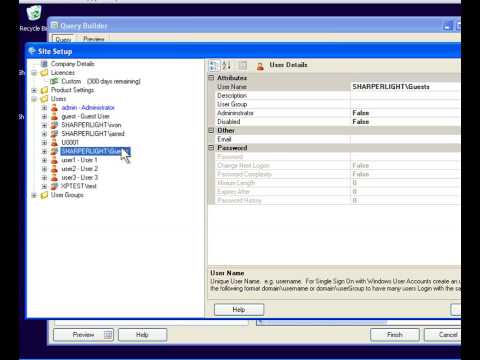Click Cancel button in Query Builder
This screenshot has height=360, width=480.
443,335
